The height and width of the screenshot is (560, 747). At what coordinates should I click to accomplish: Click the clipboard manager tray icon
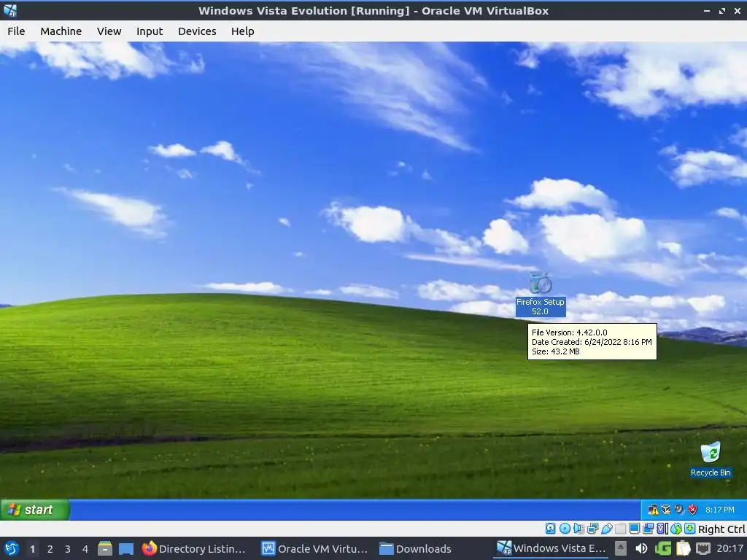(683, 548)
